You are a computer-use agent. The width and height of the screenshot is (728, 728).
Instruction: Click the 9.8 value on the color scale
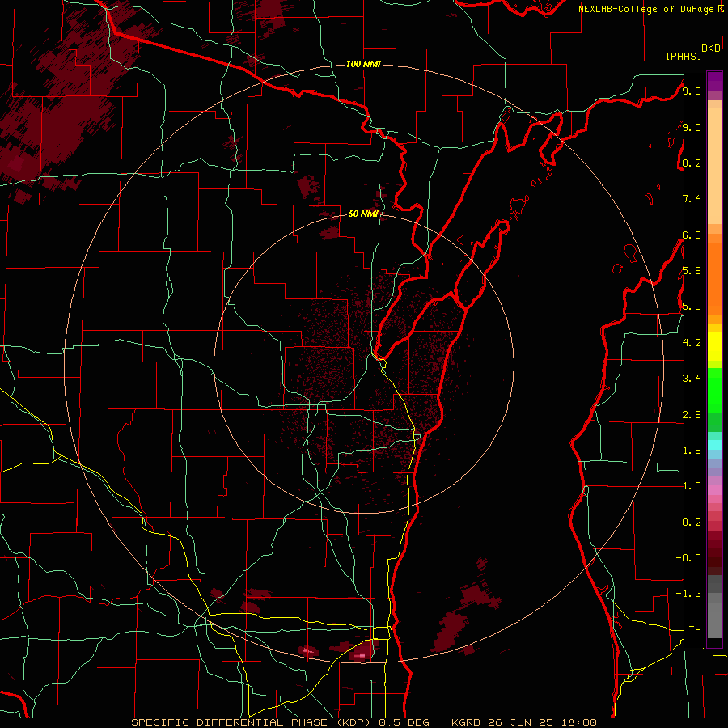click(x=692, y=91)
